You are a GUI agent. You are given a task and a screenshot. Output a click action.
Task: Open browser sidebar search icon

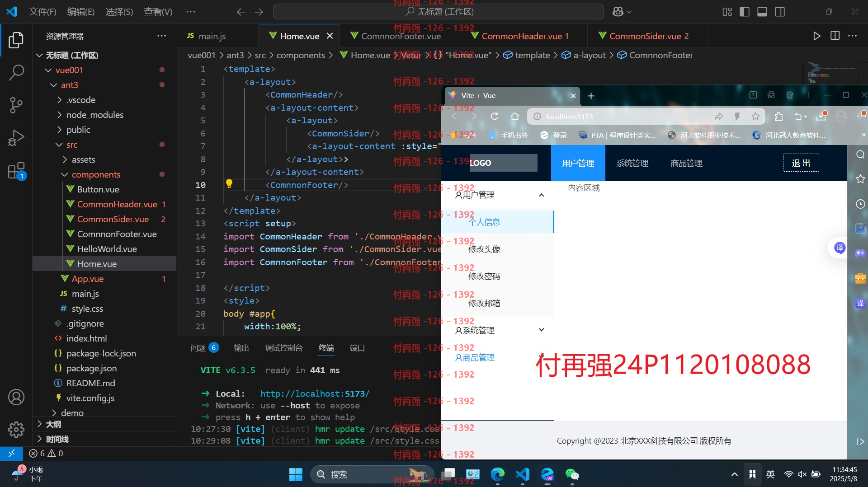[x=860, y=155]
